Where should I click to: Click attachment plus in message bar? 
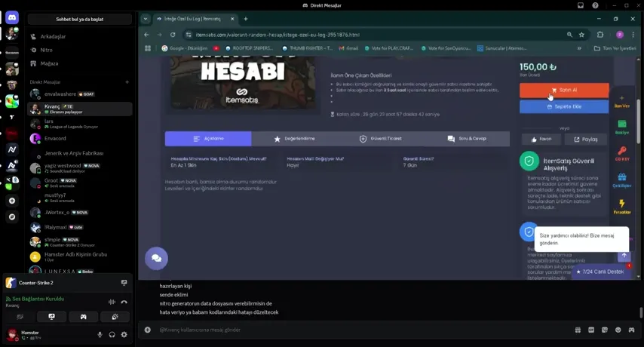[148, 330]
